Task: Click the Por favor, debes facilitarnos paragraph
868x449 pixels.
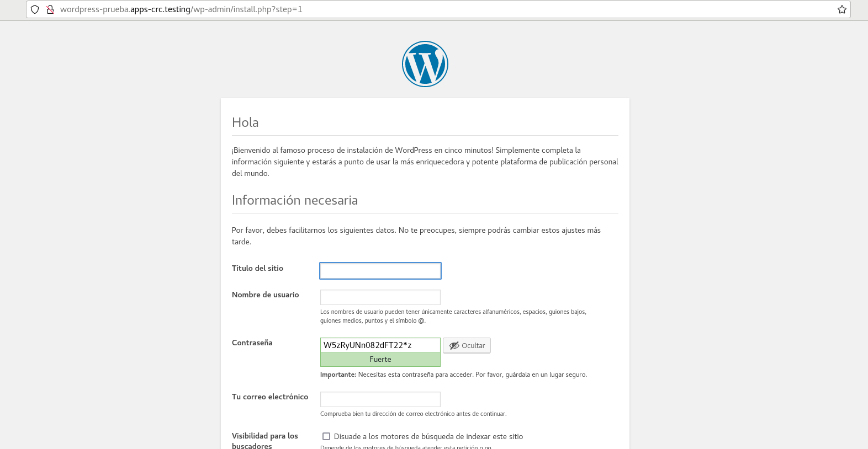Action: tap(416, 236)
